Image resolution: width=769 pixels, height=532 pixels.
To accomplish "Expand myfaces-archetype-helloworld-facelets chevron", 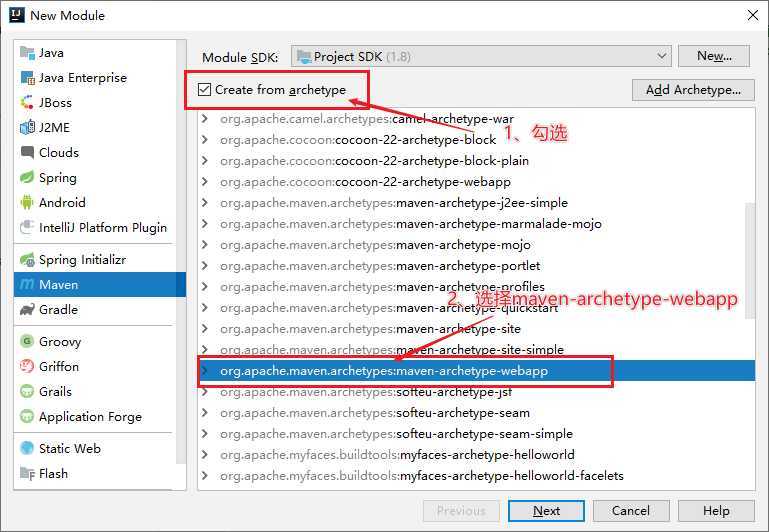I will (205, 476).
